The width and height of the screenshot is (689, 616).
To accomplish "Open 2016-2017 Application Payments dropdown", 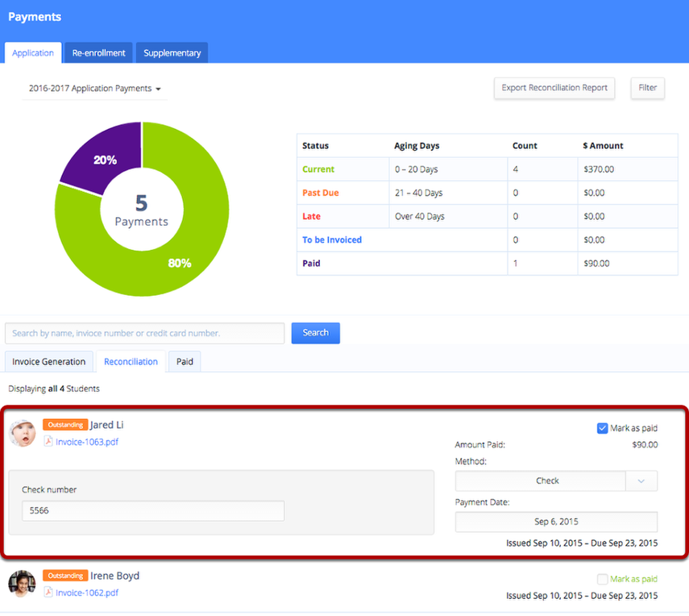I will coord(95,89).
